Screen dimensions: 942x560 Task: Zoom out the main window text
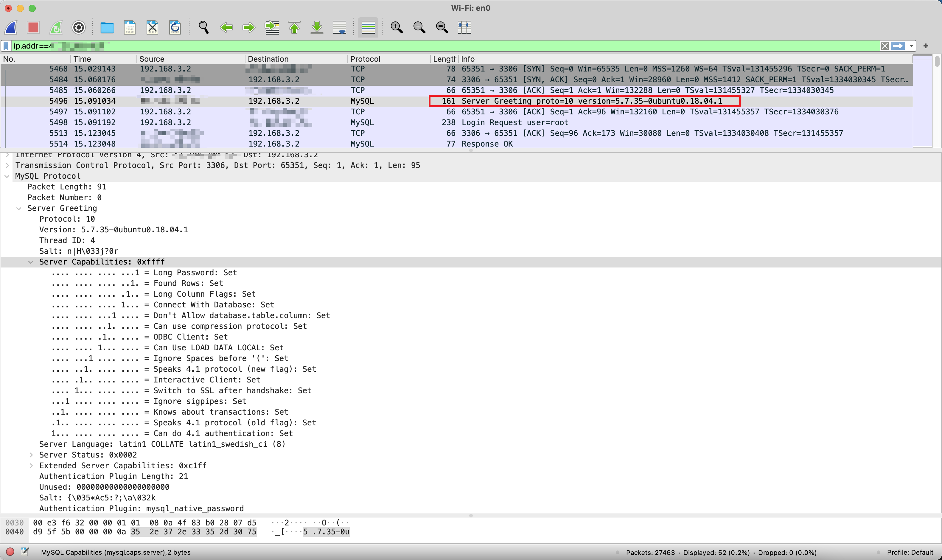(419, 27)
